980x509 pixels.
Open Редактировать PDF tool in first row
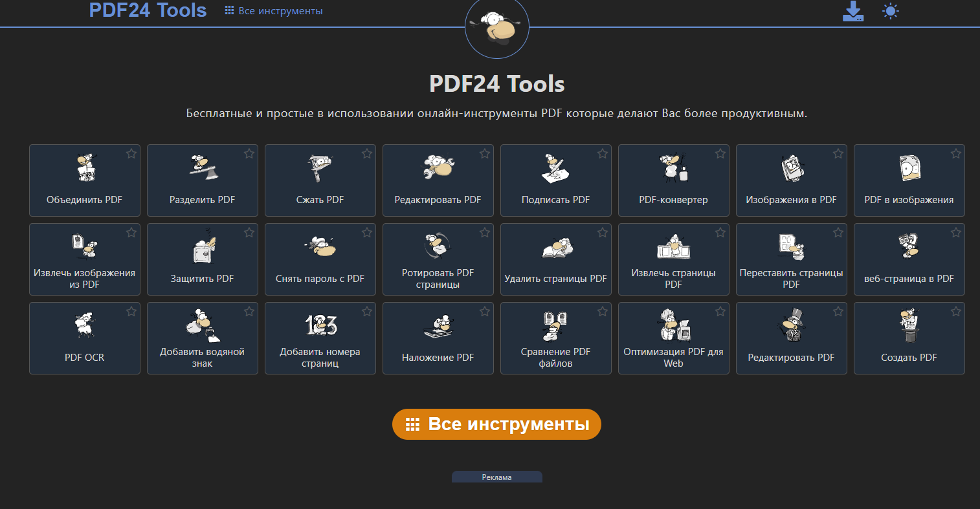(x=438, y=180)
